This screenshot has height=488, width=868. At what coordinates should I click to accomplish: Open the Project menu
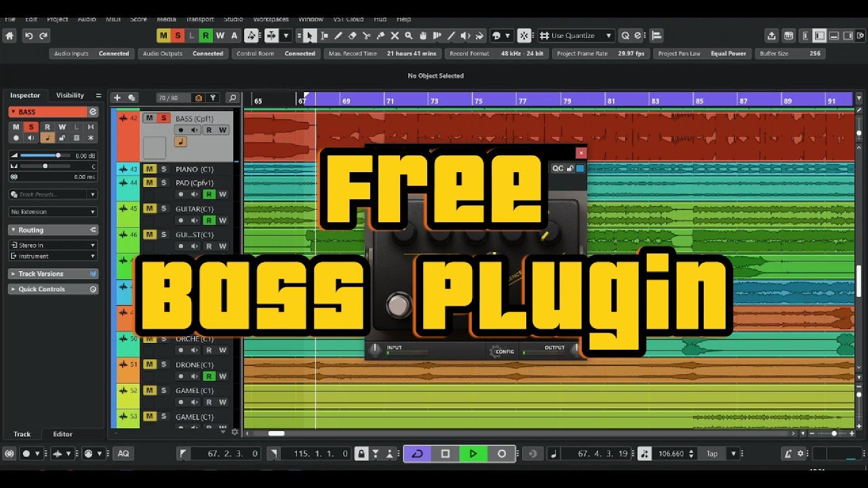pos(57,19)
